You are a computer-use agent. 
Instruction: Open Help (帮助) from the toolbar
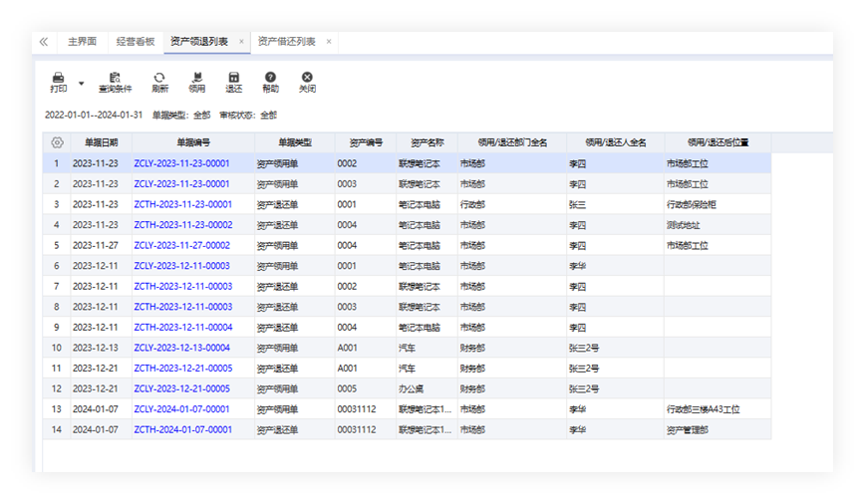[x=270, y=78]
